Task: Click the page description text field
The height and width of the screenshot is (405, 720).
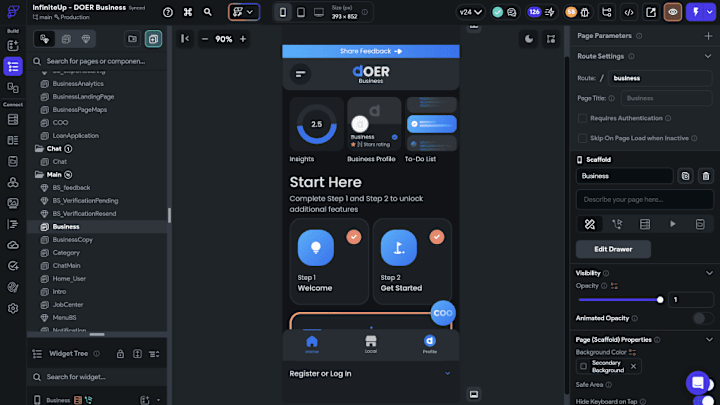Action: [645, 200]
